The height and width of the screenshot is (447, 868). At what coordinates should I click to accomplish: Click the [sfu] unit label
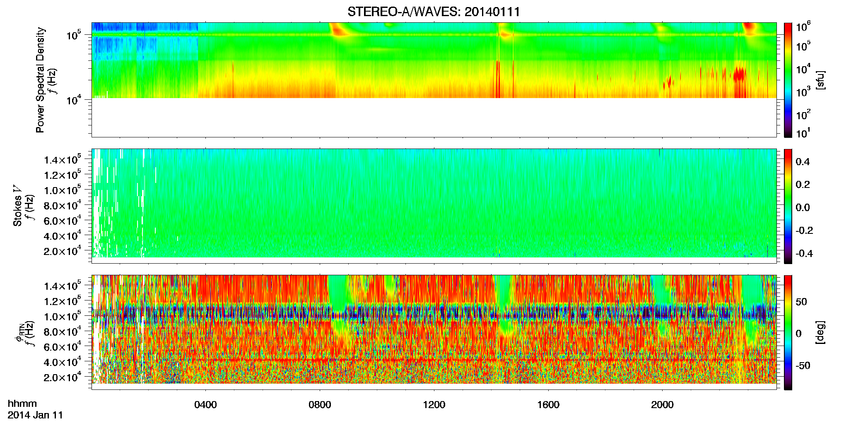(820, 80)
